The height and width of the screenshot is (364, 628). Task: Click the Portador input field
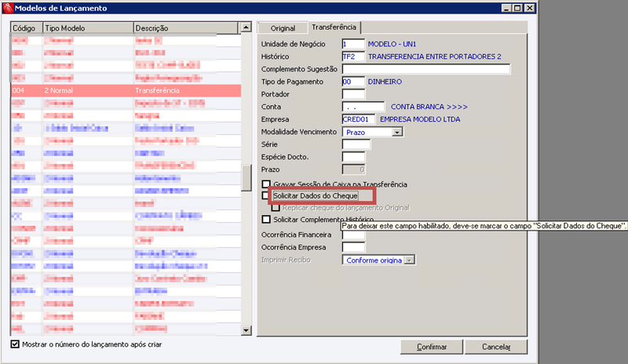353,94
